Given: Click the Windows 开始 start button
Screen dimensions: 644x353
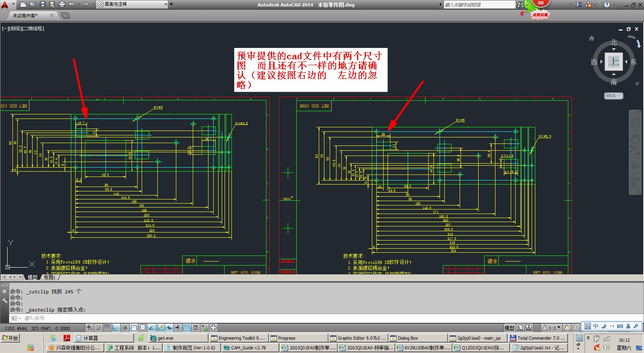Looking at the screenshot, I should coord(10,338).
